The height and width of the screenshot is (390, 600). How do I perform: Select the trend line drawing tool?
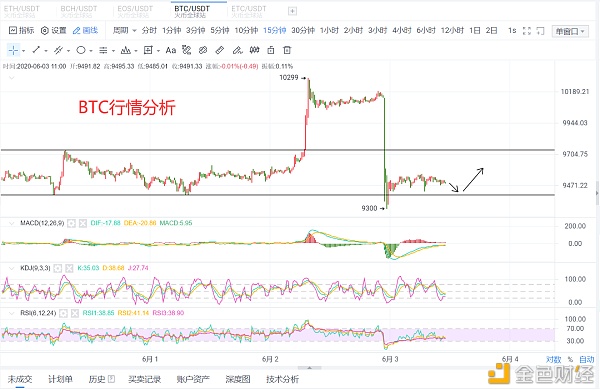click(x=36, y=50)
